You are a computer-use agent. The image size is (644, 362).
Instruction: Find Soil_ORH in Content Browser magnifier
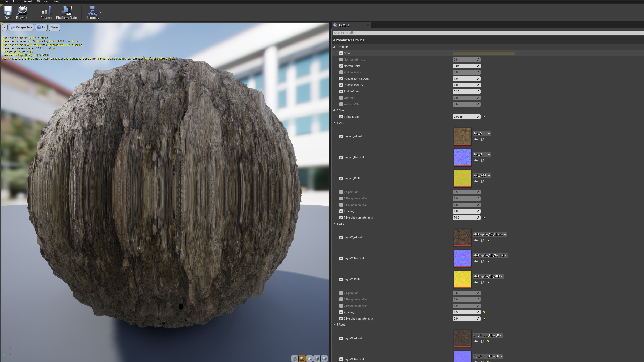(482, 181)
